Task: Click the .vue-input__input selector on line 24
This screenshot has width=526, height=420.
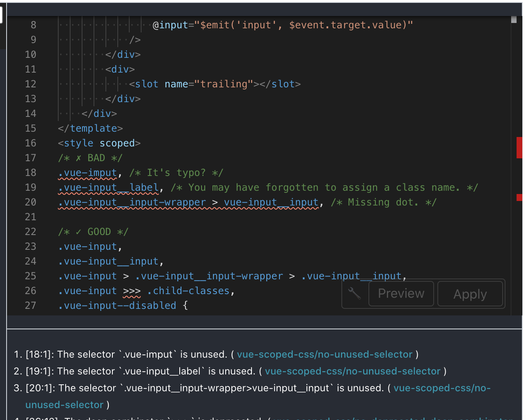Action: tap(108, 261)
